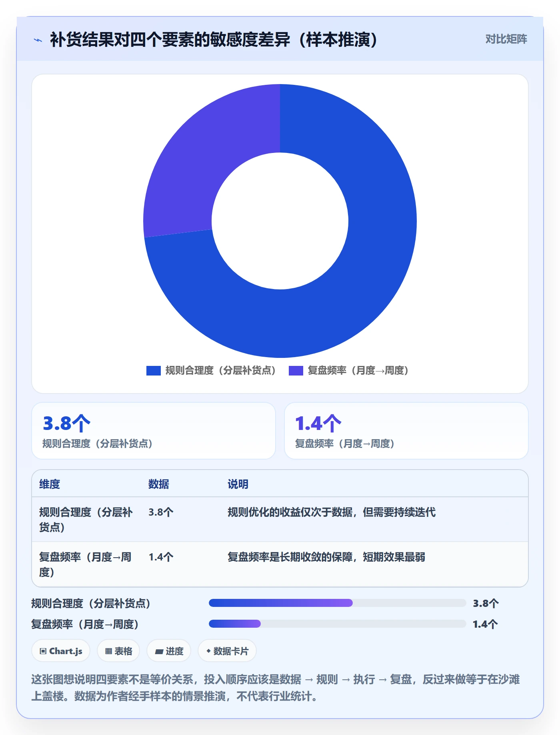Click the 复盘频率 progress bar
The image size is (560, 735).
click(338, 624)
